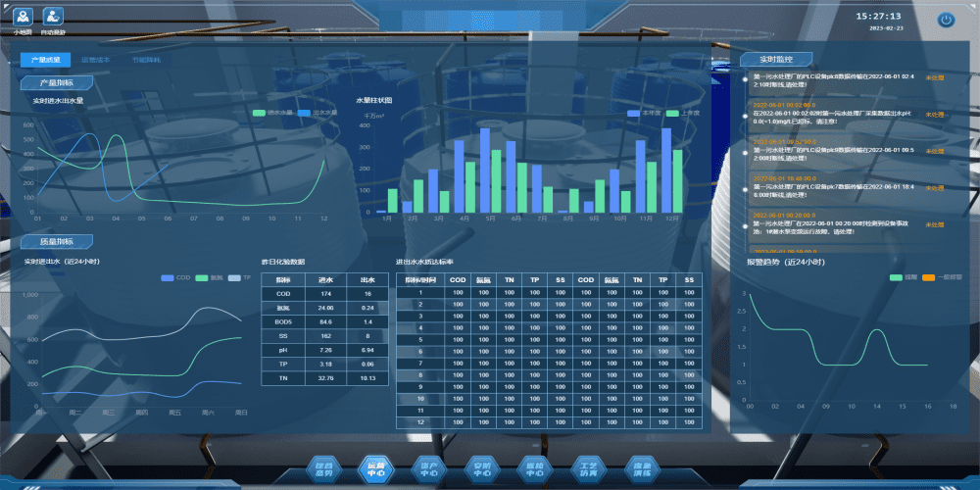Switch to the 产量质量 tab
Image resolution: width=980 pixels, height=490 pixels.
click(46, 60)
